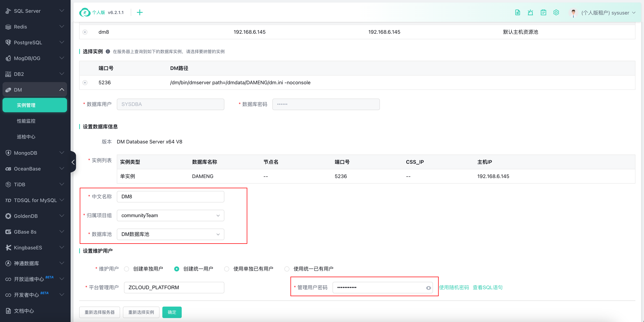Open 性能监控 in DM submenu
Screen dimensions: 644x322
(26, 121)
